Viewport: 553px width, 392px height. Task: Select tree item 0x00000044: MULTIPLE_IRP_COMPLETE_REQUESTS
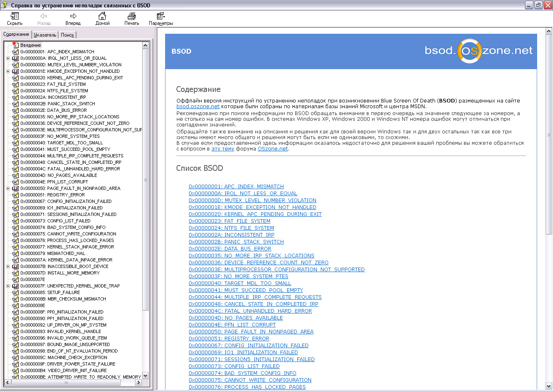[x=72, y=156]
